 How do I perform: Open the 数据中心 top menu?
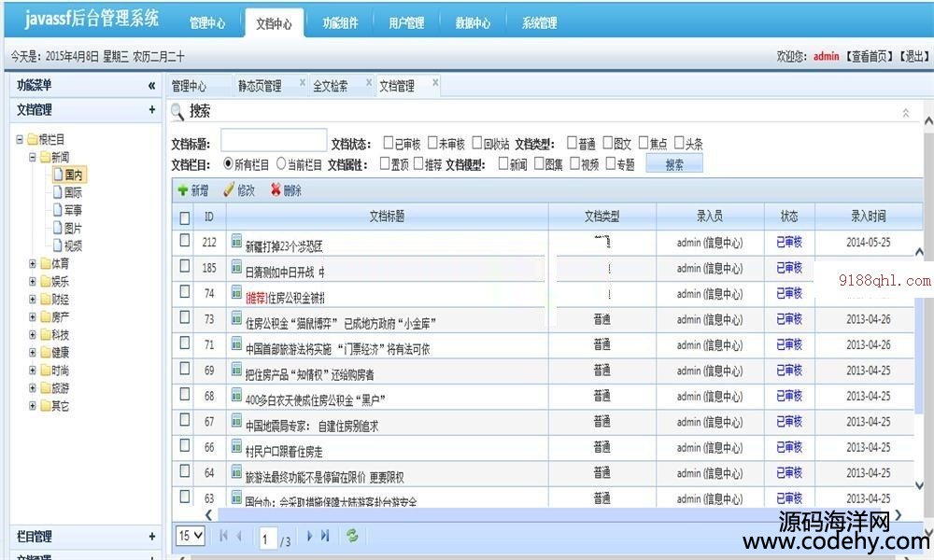473,24
